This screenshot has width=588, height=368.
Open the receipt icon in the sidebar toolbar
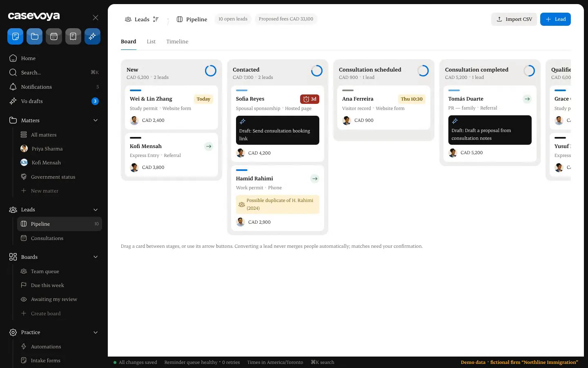pos(73,36)
